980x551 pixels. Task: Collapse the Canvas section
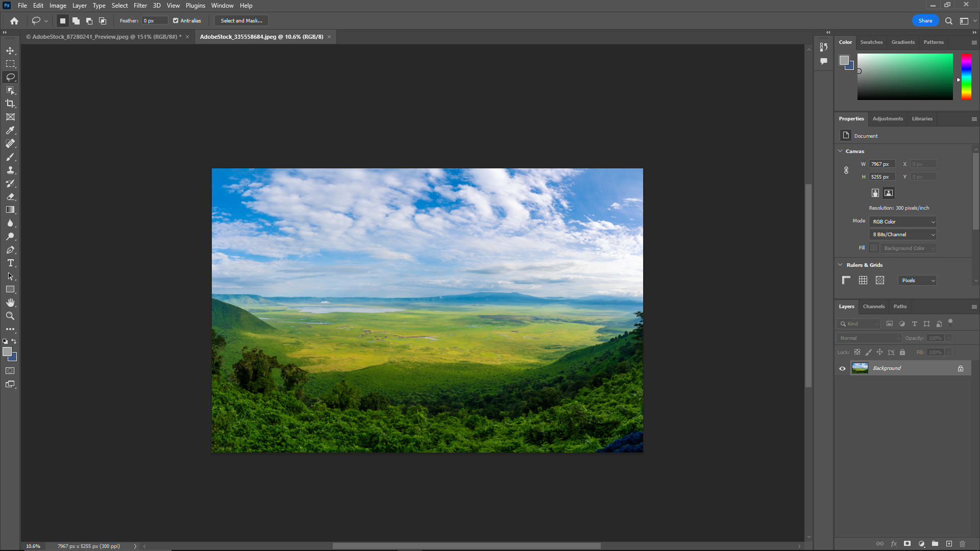(x=840, y=151)
